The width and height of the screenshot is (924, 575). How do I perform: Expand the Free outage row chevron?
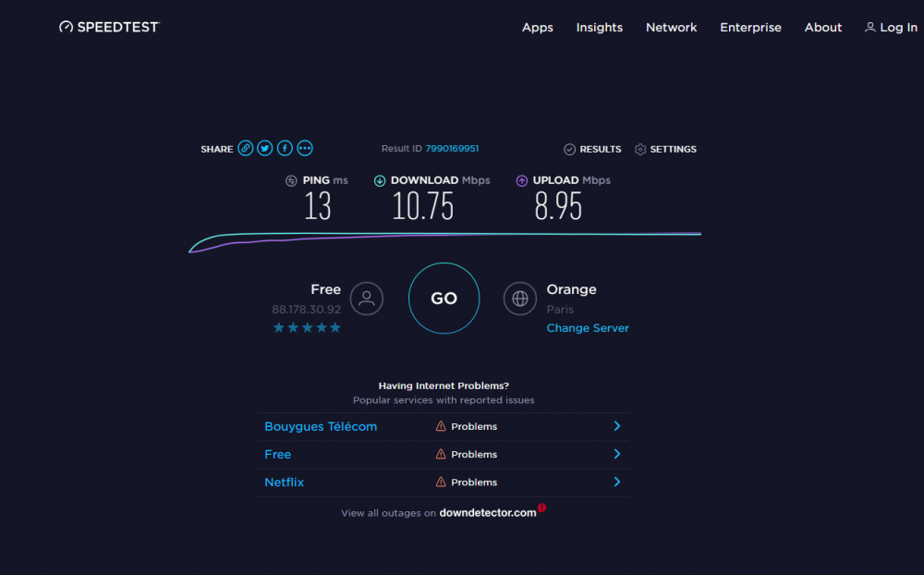click(x=617, y=454)
